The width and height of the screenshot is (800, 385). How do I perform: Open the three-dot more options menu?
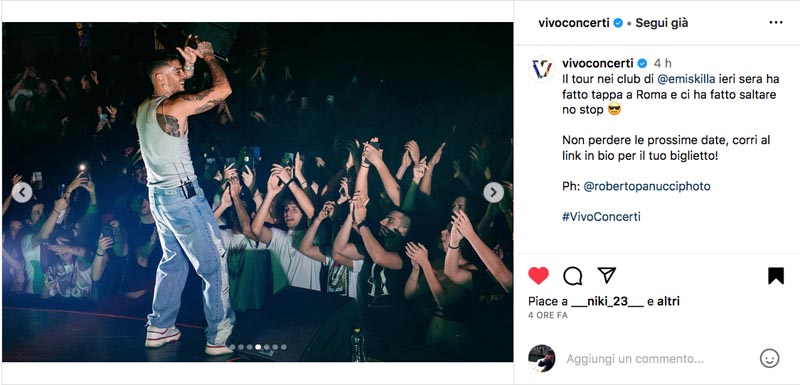coord(776,22)
